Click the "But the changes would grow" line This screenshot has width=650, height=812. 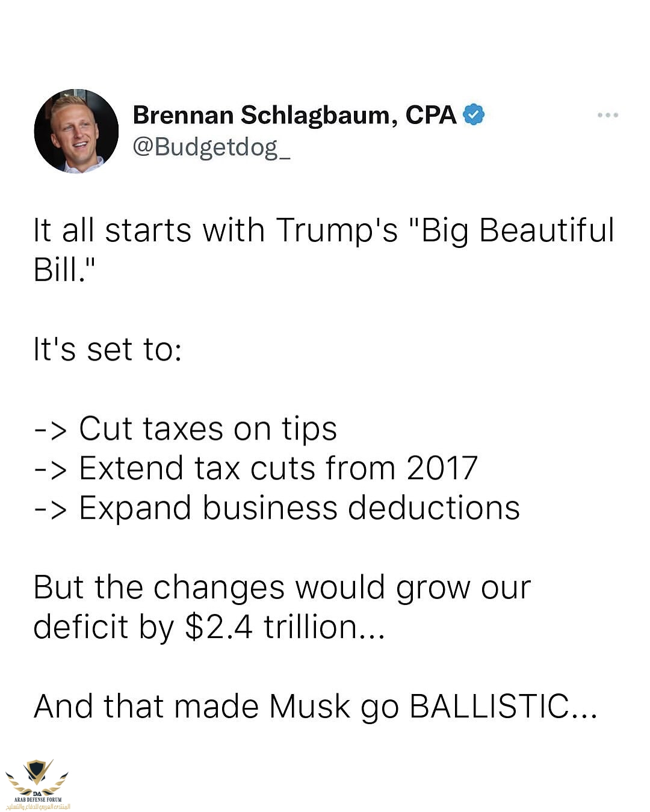coord(282,587)
